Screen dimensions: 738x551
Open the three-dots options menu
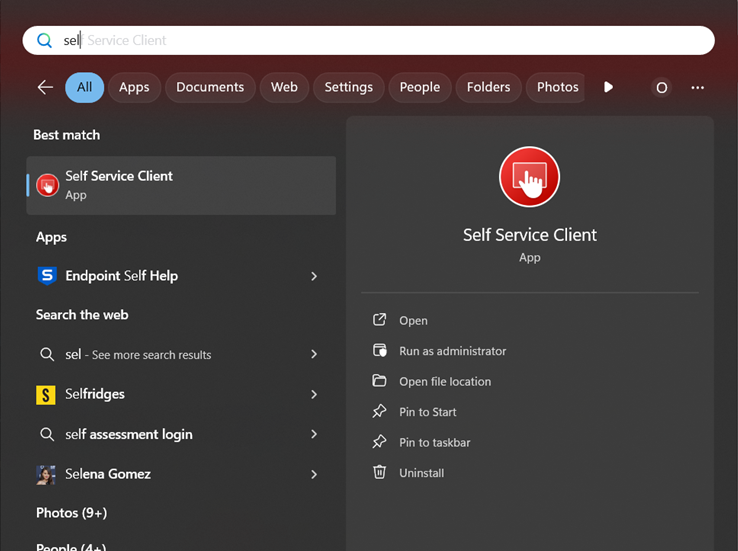[698, 88]
